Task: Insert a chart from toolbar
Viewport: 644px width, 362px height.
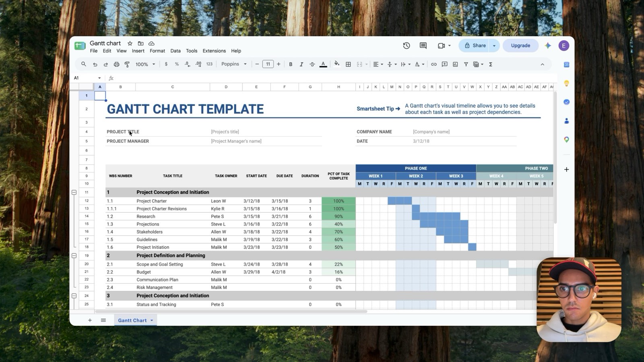Action: coord(455,64)
